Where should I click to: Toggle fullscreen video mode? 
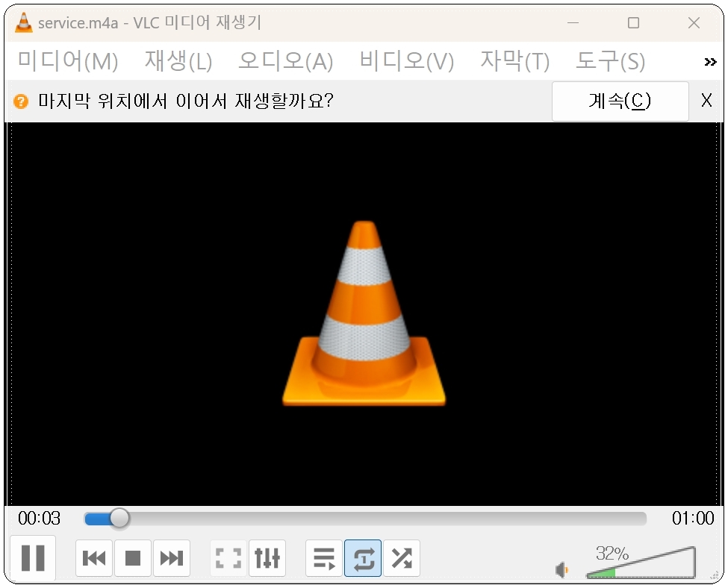(x=228, y=558)
